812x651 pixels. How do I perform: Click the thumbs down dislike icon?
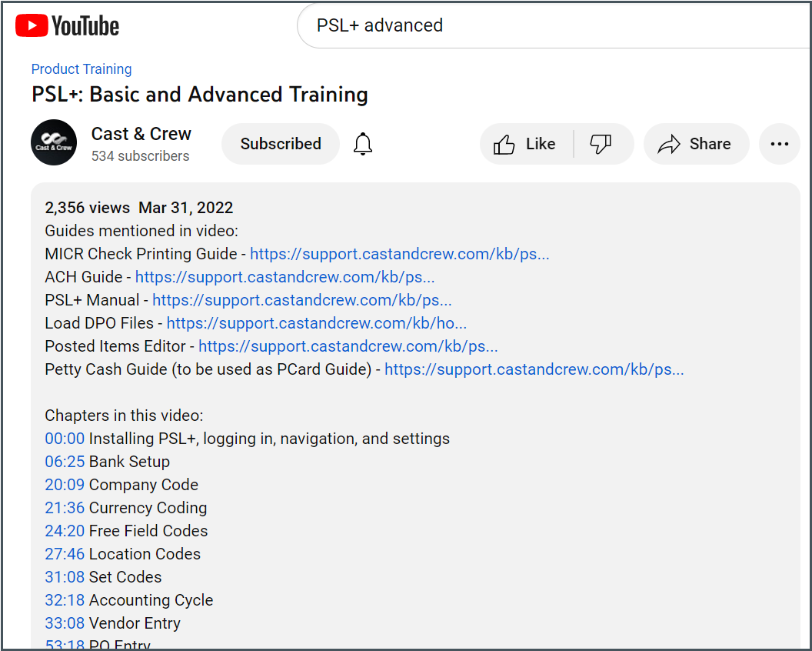[x=601, y=144]
